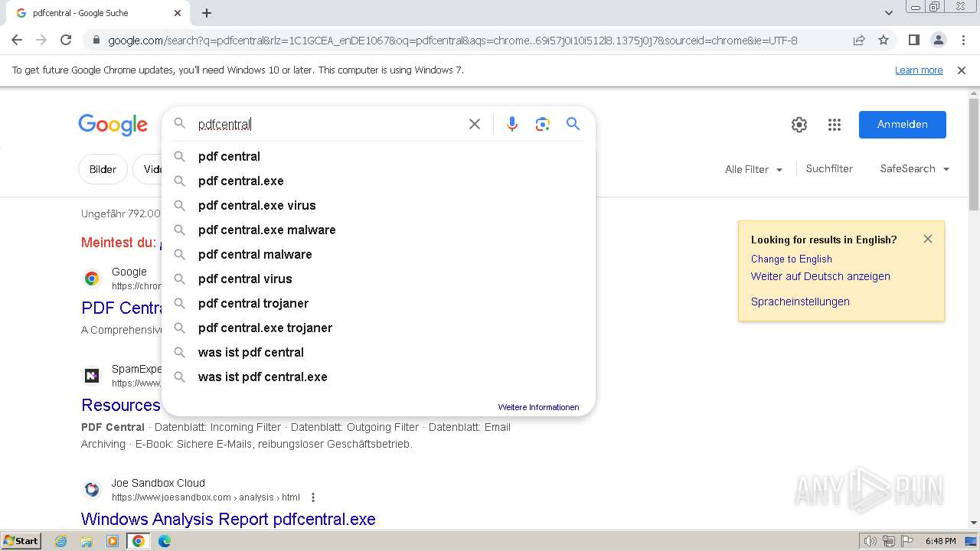Dismiss the Chrome update notification bar
Screen dimensions: 980x551
[x=962, y=70]
